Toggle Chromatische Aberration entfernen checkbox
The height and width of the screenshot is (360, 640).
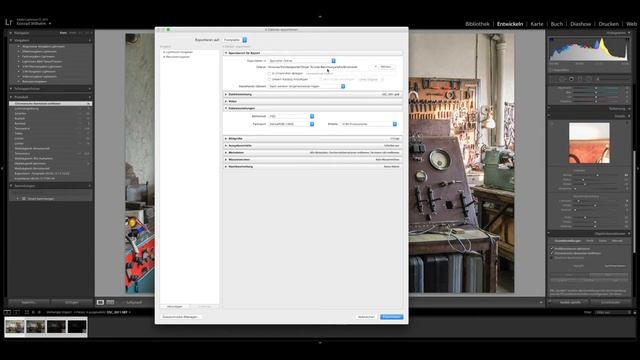(x=552, y=253)
